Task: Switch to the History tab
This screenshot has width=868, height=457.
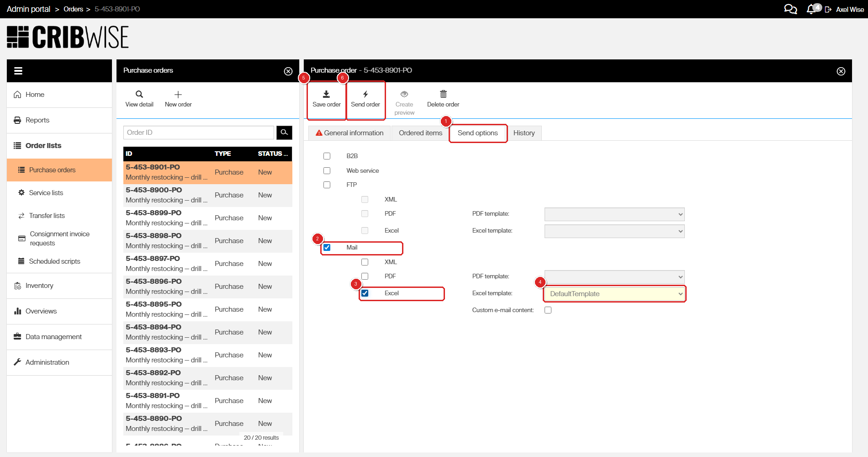Action: [524, 133]
